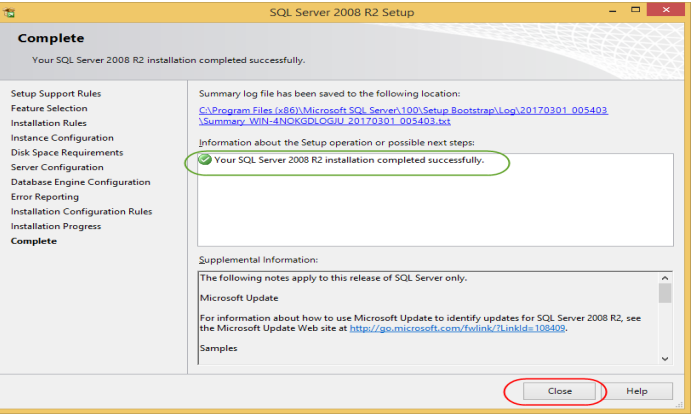The image size is (694, 414).
Task: Click the 'Supplemental Information:' label
Action: pyautogui.click(x=258, y=260)
